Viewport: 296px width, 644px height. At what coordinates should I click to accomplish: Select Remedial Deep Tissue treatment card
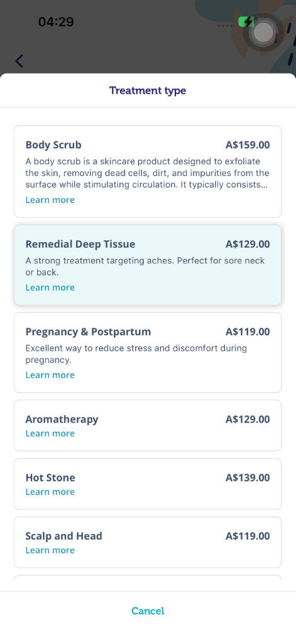(x=148, y=265)
